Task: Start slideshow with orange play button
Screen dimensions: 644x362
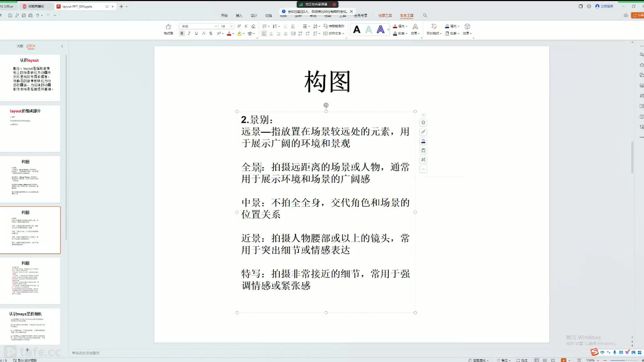Action: point(563,360)
